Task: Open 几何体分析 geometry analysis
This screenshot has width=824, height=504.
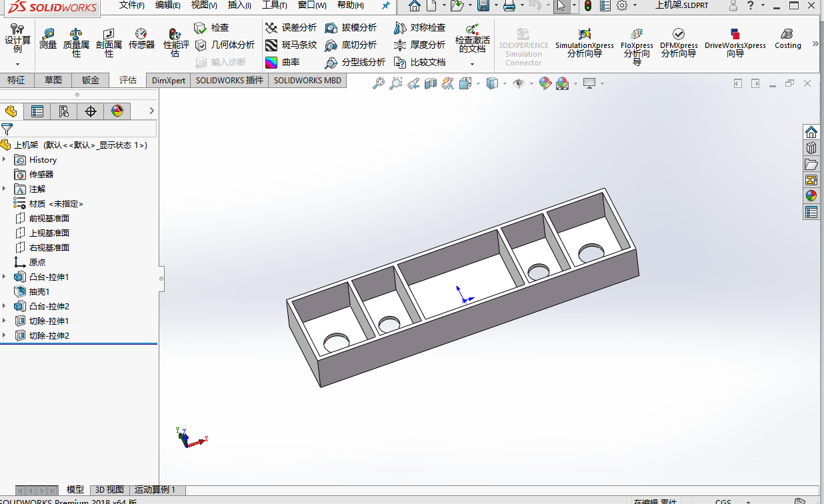Action: click(225, 45)
